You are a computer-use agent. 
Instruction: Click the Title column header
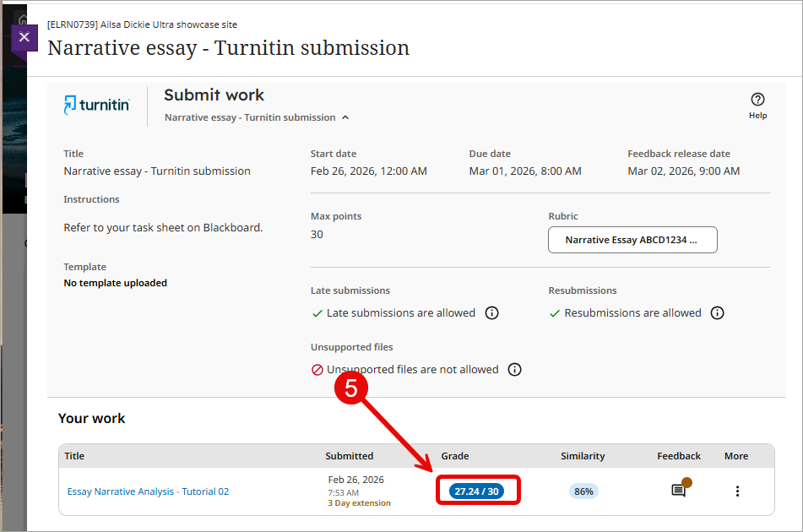[74, 456]
